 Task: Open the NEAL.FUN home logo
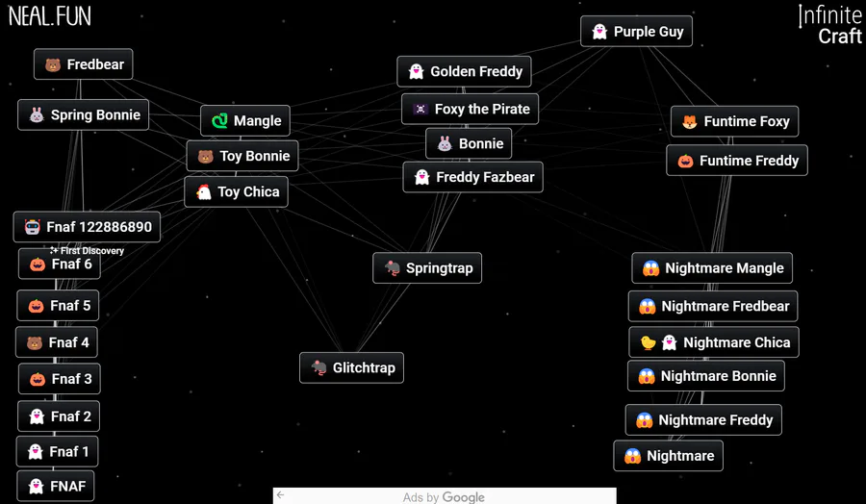click(x=50, y=16)
